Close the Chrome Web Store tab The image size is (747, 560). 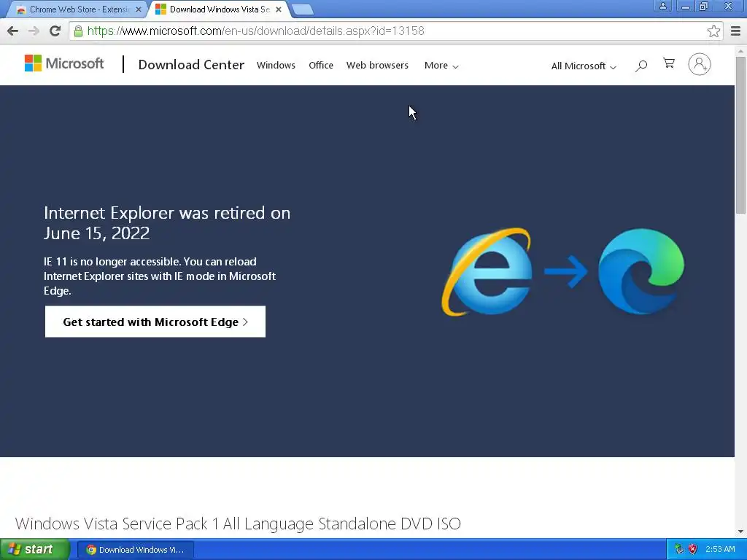click(138, 9)
